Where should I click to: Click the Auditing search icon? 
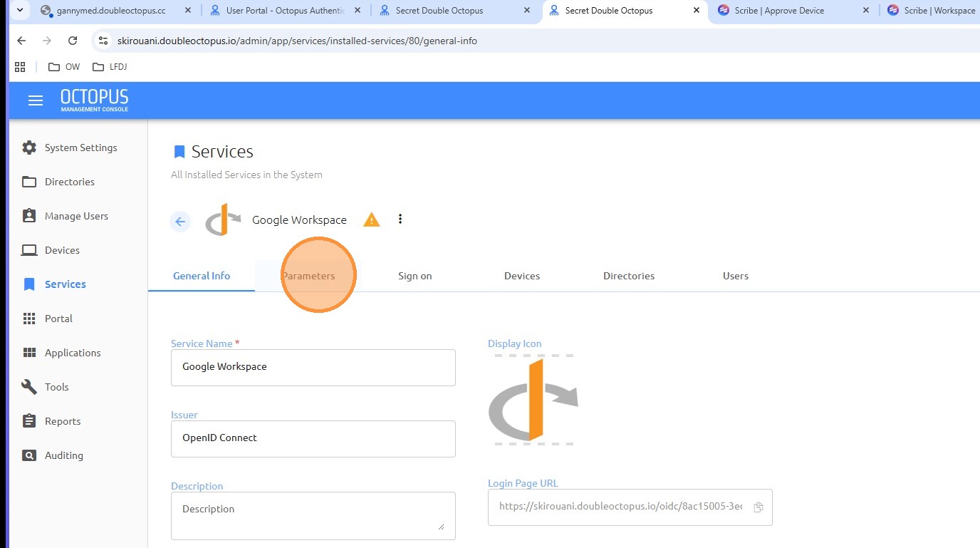point(29,455)
